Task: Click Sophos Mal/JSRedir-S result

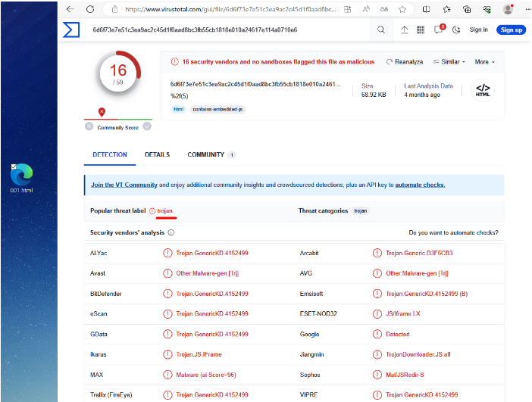Action: tap(405, 375)
